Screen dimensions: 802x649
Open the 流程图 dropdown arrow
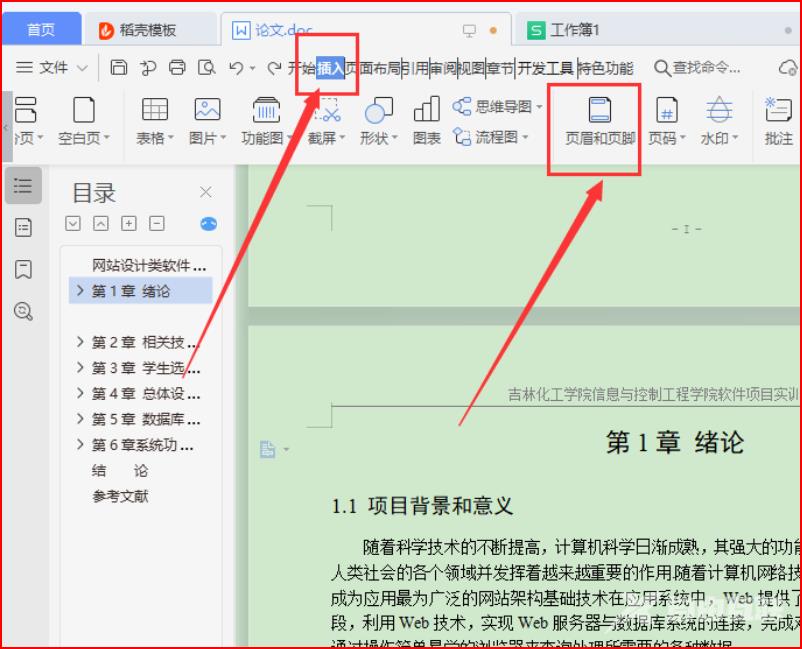(525, 138)
